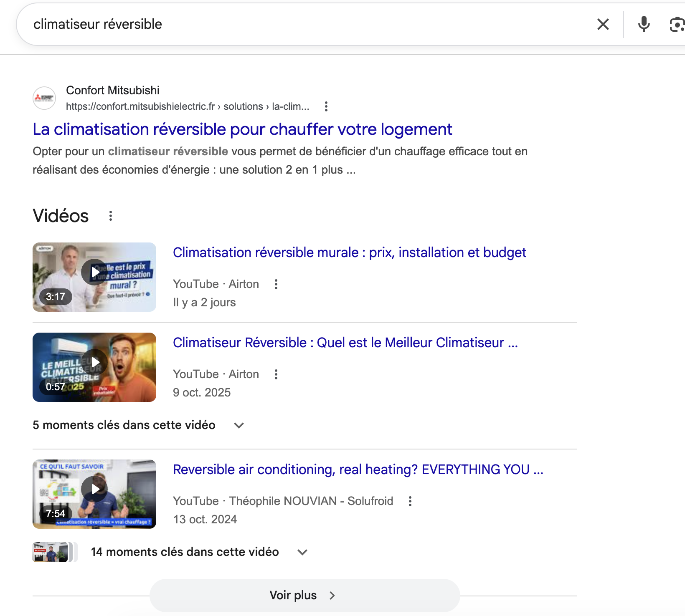The height and width of the screenshot is (616, 685).
Task: Open 'Reversible air conditioning, real heating? EVERYTHING YOU'
Action: (358, 470)
